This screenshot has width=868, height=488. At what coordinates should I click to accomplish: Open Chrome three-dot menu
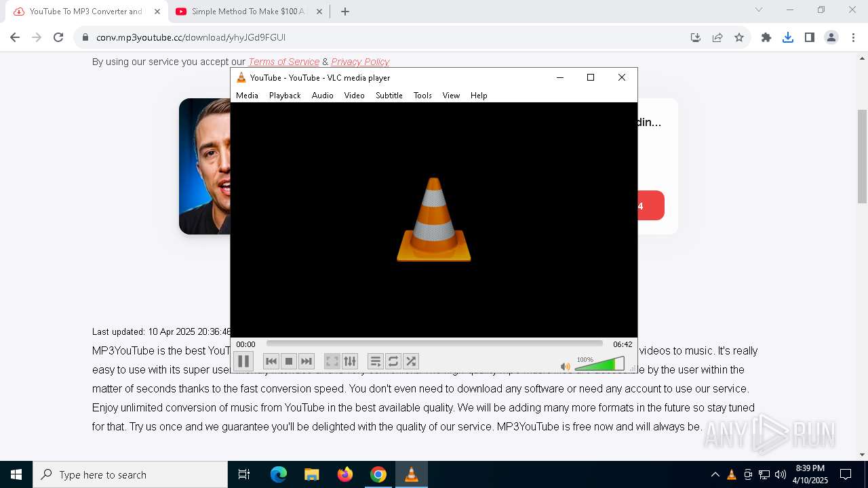click(853, 37)
